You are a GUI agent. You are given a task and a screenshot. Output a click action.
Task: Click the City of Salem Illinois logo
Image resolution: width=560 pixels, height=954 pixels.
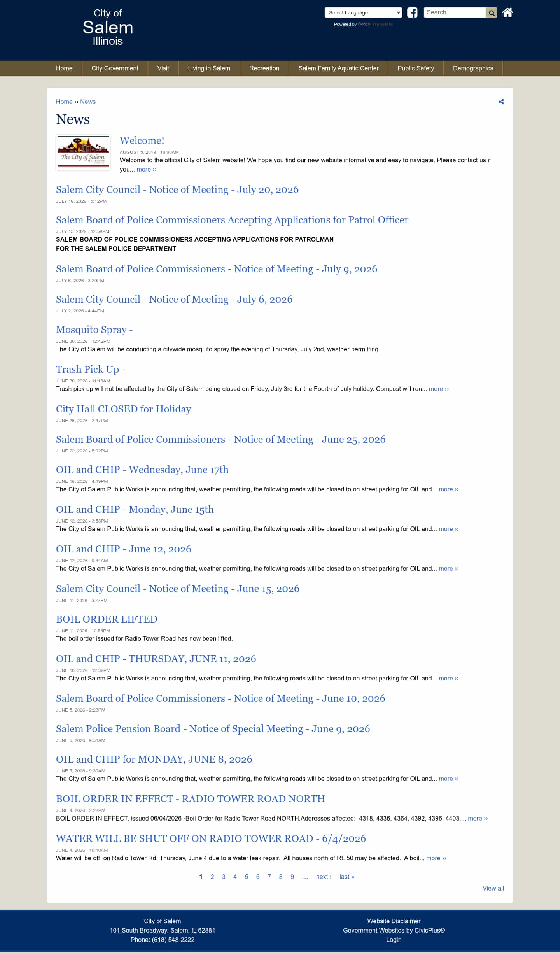tap(108, 27)
